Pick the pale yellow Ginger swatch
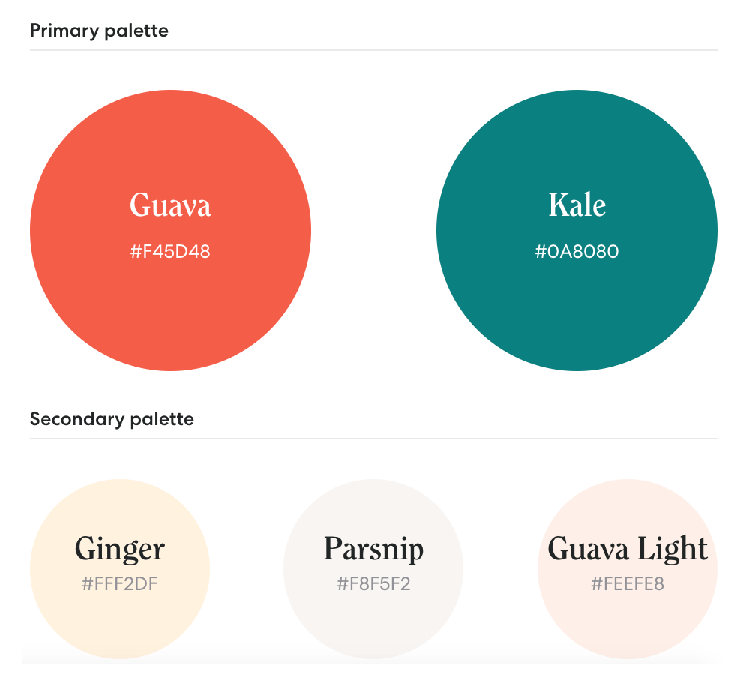 (x=120, y=620)
